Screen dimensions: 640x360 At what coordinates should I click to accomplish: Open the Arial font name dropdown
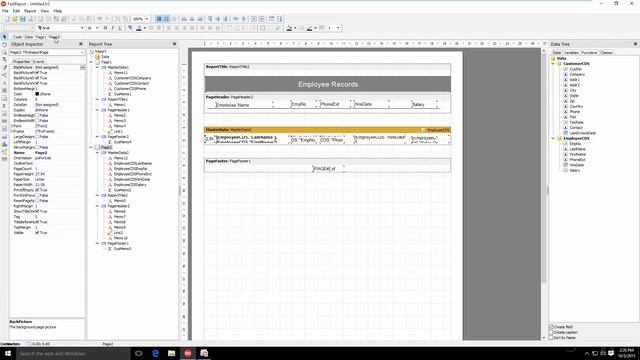tap(82, 28)
